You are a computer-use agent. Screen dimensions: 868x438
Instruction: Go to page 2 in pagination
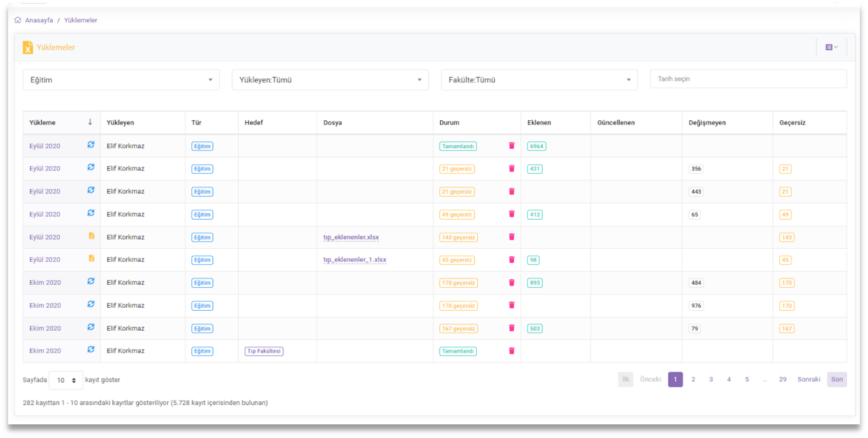coord(693,380)
